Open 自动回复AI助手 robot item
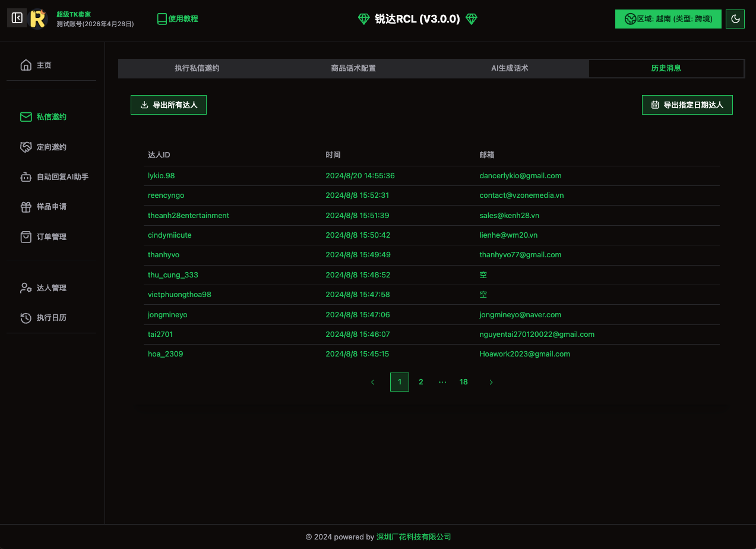This screenshot has width=756, height=549. click(x=62, y=177)
